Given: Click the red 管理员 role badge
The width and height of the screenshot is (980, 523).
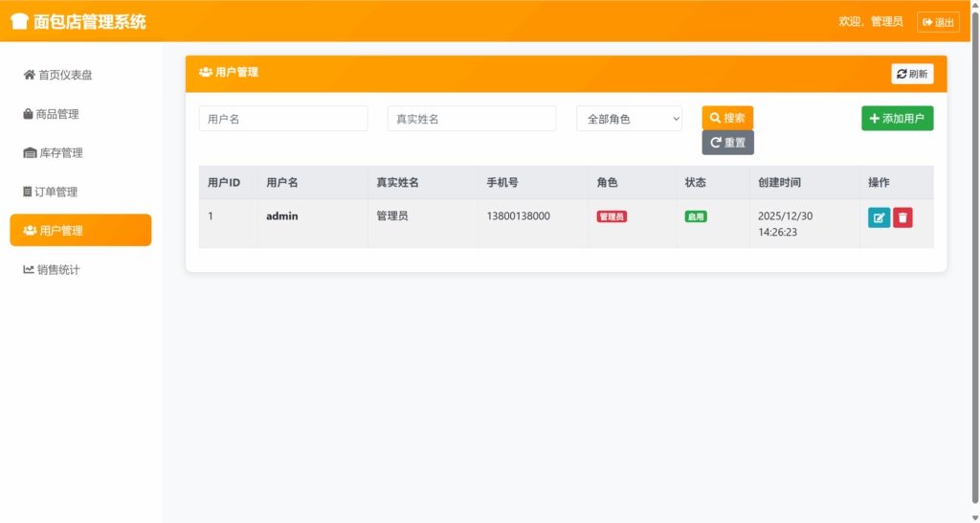Looking at the screenshot, I should pyautogui.click(x=612, y=217).
